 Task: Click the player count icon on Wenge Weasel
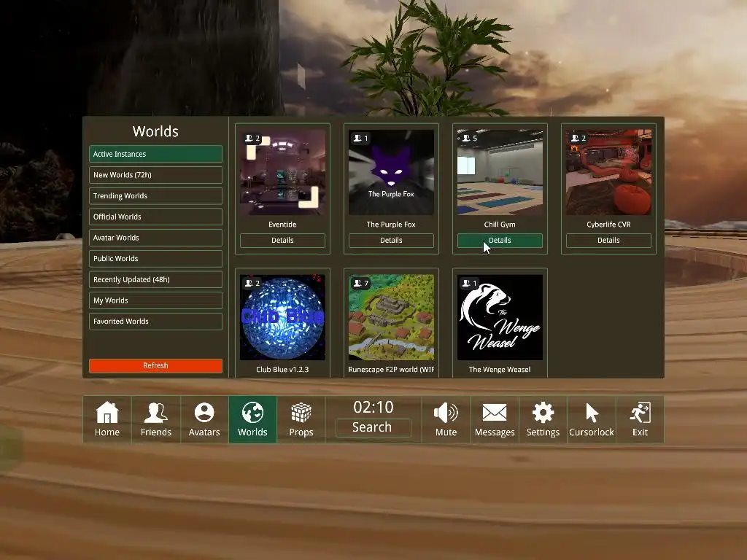tap(466, 283)
